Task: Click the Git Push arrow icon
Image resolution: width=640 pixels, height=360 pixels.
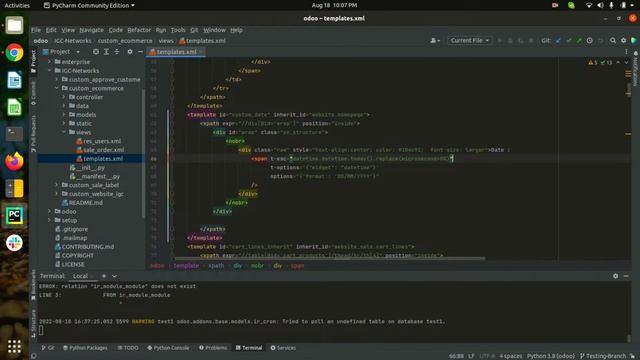Action: coord(579,40)
